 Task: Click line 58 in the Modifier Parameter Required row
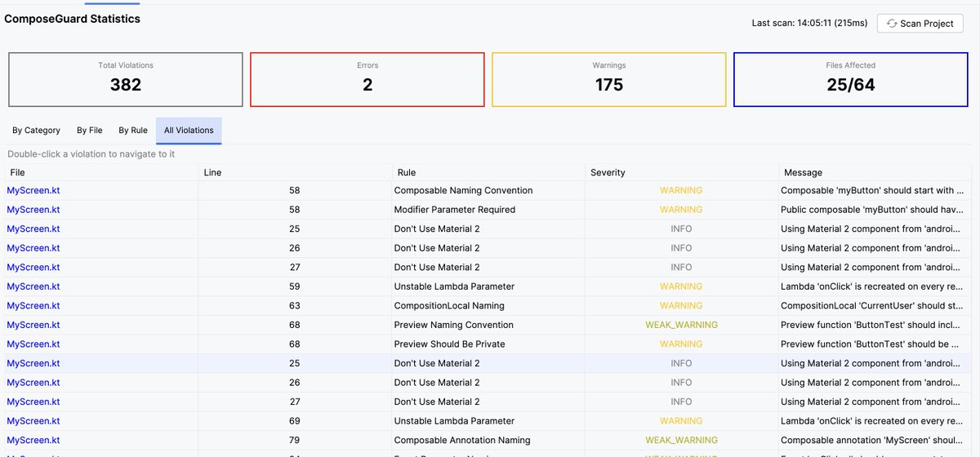coord(295,210)
